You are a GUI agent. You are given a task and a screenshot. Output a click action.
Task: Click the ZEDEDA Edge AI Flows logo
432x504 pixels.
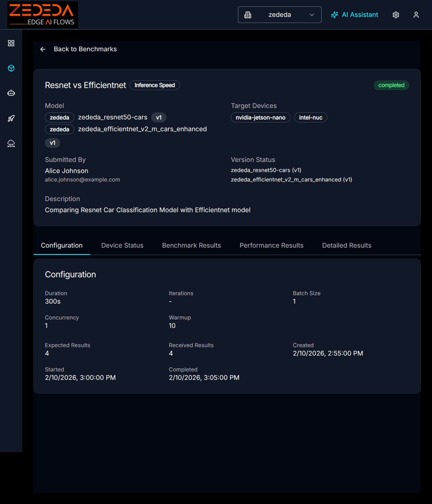pos(43,15)
